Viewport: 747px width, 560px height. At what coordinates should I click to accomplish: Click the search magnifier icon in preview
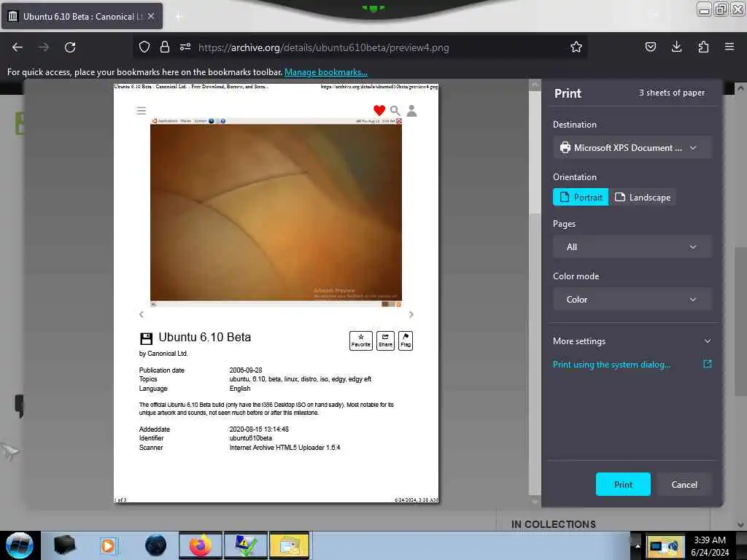pyautogui.click(x=395, y=111)
